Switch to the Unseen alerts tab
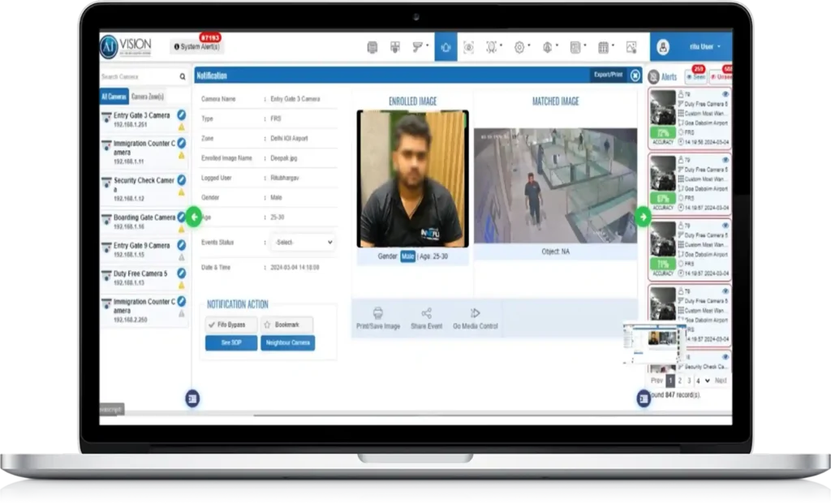The width and height of the screenshot is (831, 504). [x=722, y=78]
